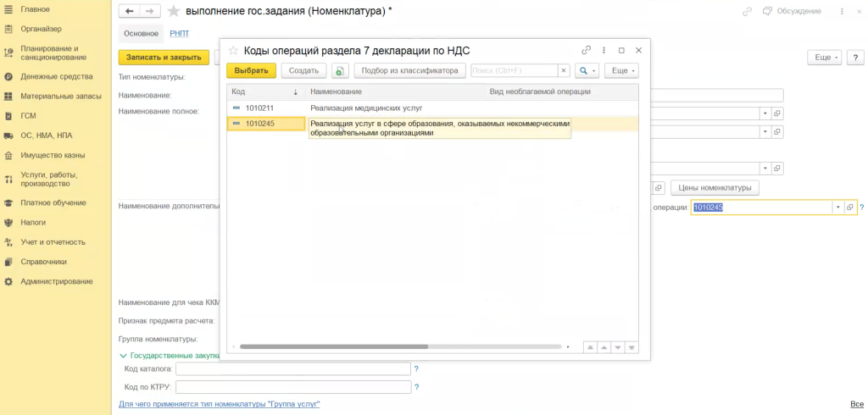Copy link to the dialog via chain icon
The width and height of the screenshot is (868, 415).
coord(586,51)
